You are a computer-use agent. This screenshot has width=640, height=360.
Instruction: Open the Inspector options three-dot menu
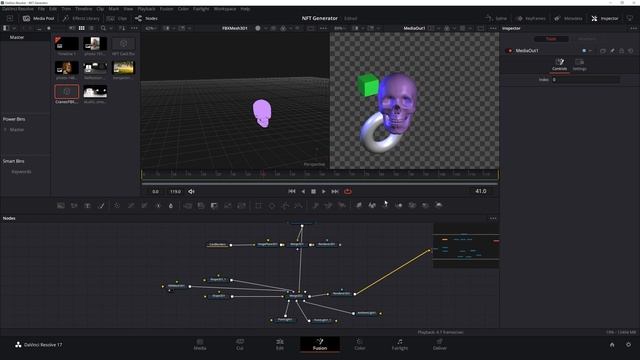[633, 28]
